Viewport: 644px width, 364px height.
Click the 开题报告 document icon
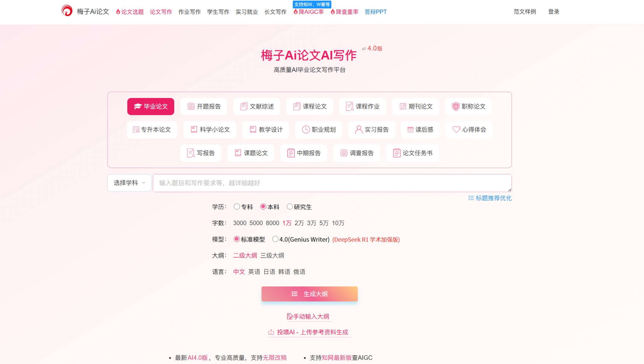(x=191, y=106)
